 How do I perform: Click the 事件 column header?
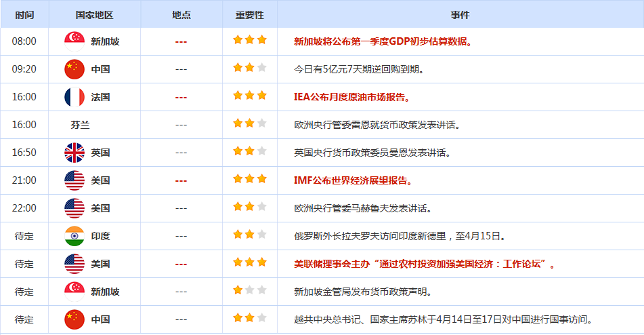coord(460,15)
